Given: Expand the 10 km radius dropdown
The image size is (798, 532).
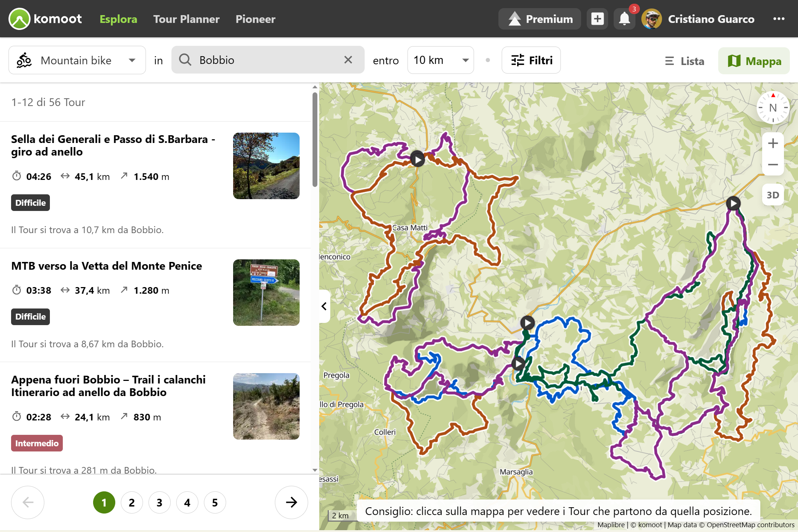Looking at the screenshot, I should point(440,60).
